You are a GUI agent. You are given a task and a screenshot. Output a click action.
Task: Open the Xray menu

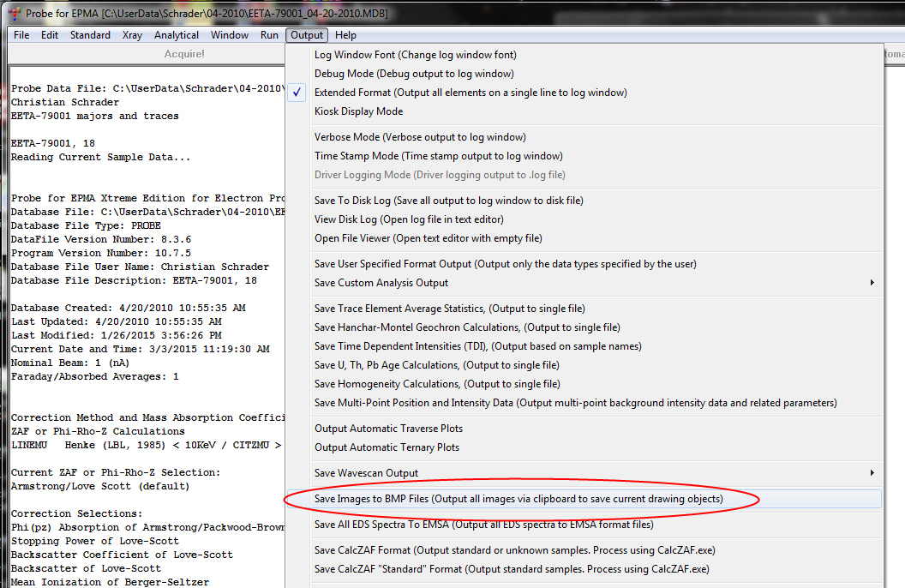(x=132, y=35)
